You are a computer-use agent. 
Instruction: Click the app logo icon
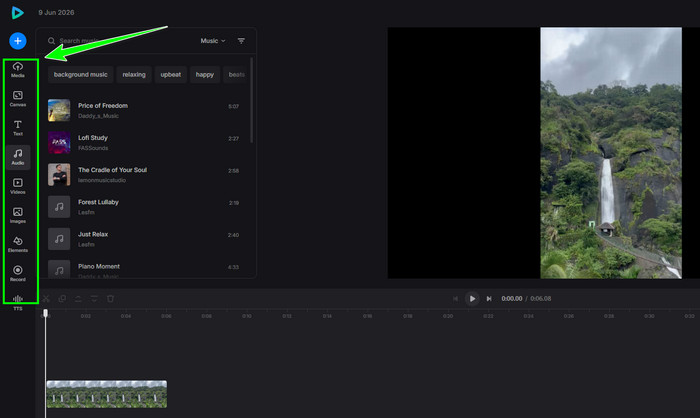pos(17,13)
